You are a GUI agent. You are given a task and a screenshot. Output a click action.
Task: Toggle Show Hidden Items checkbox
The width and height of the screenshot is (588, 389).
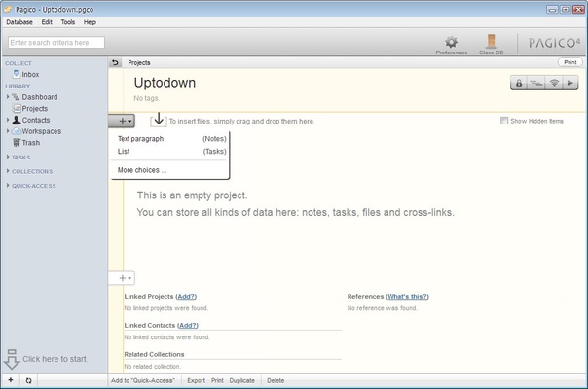tap(504, 121)
